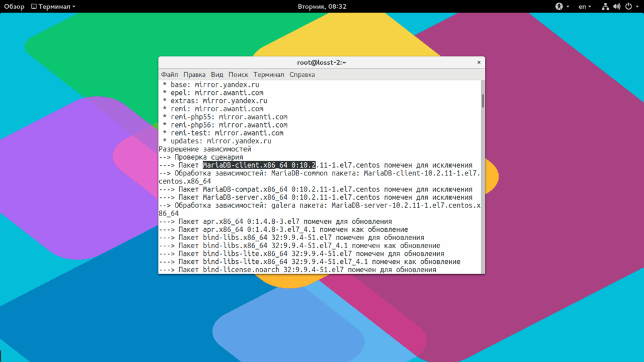The width and height of the screenshot is (644, 362).
Task: Click the line '* base: mirror.yandex.ru'
Action: click(211, 85)
